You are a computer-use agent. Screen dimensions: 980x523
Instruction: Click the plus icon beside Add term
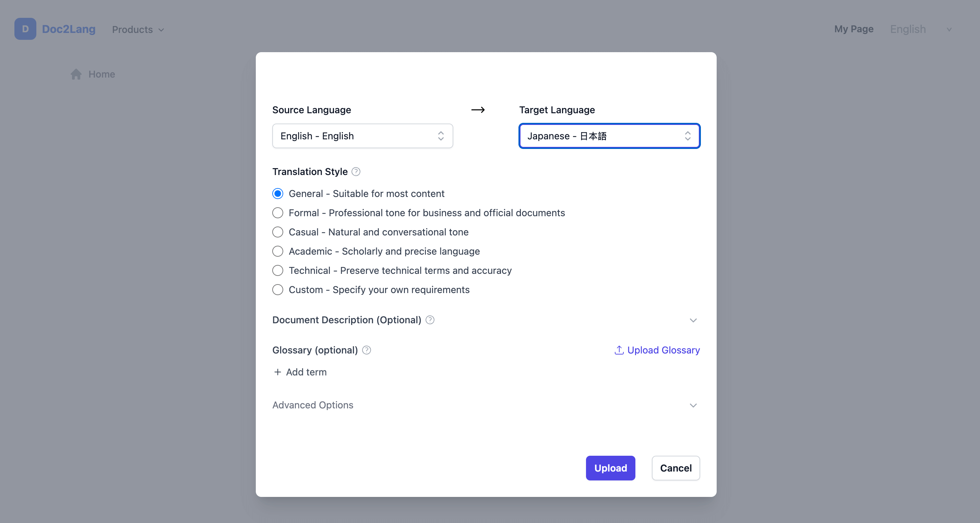(278, 372)
